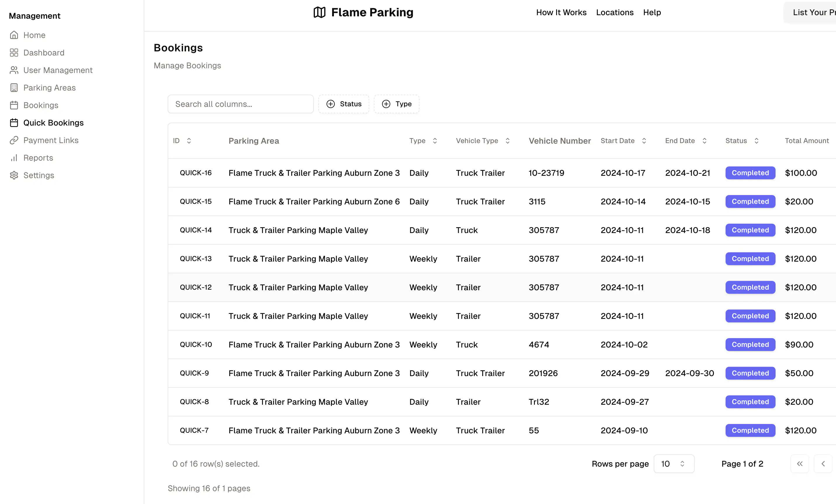Screen dimensions: 836x504
Task: Click the map icon beside Flame Parking
Action: coord(319,12)
